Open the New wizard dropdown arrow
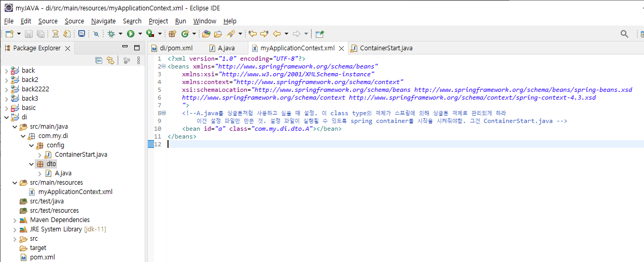This screenshot has width=644, height=262. [x=19, y=34]
